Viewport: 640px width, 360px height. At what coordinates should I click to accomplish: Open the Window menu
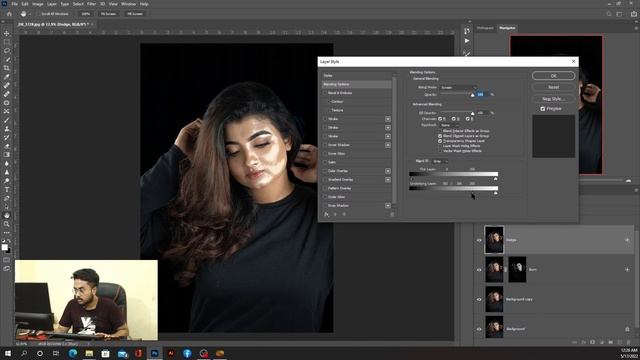pyautogui.click(x=128, y=4)
